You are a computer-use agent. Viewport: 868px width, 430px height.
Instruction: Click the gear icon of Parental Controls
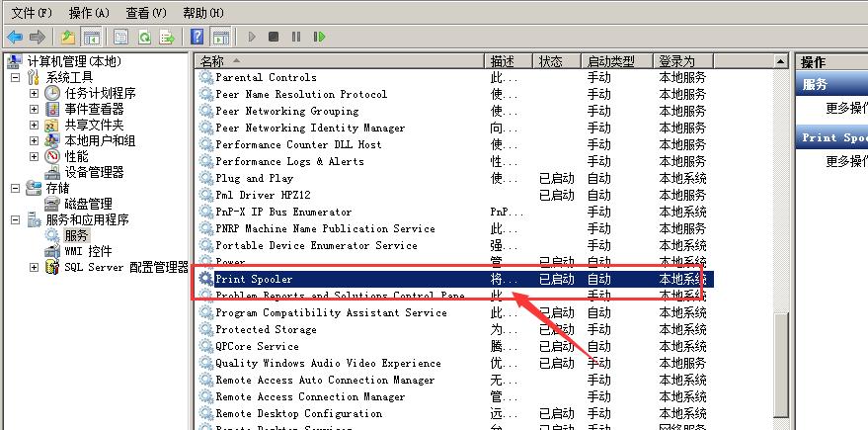coord(206,77)
